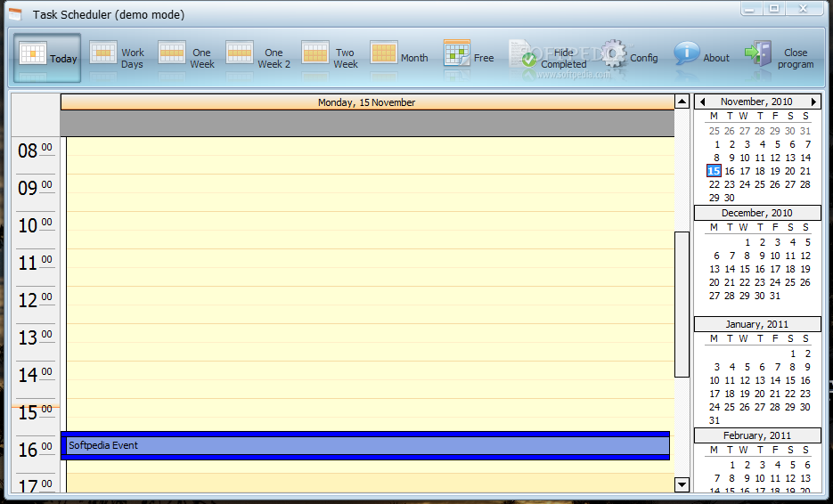This screenshot has width=833, height=504.
Task: Click the November, 2010 month title
Action: (x=756, y=102)
